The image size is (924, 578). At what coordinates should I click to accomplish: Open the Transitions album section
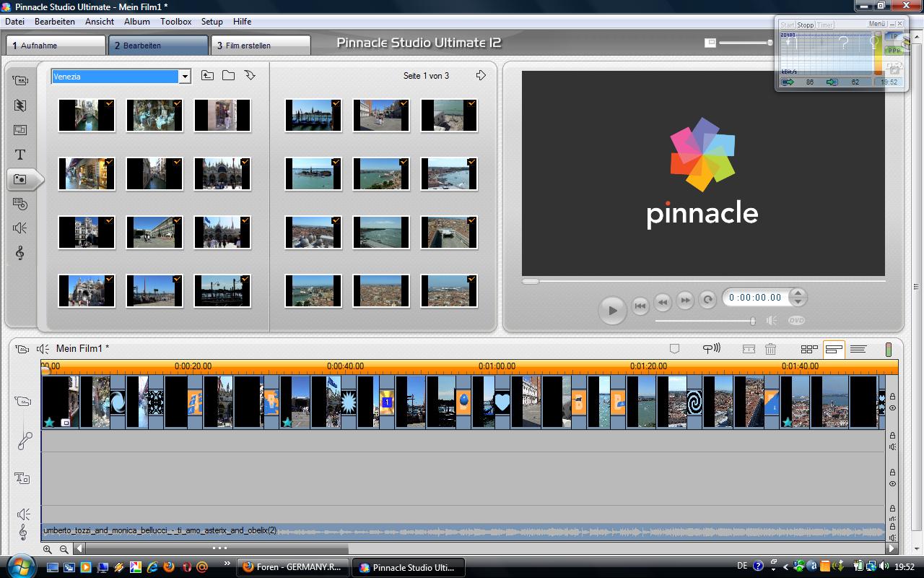pyautogui.click(x=20, y=105)
